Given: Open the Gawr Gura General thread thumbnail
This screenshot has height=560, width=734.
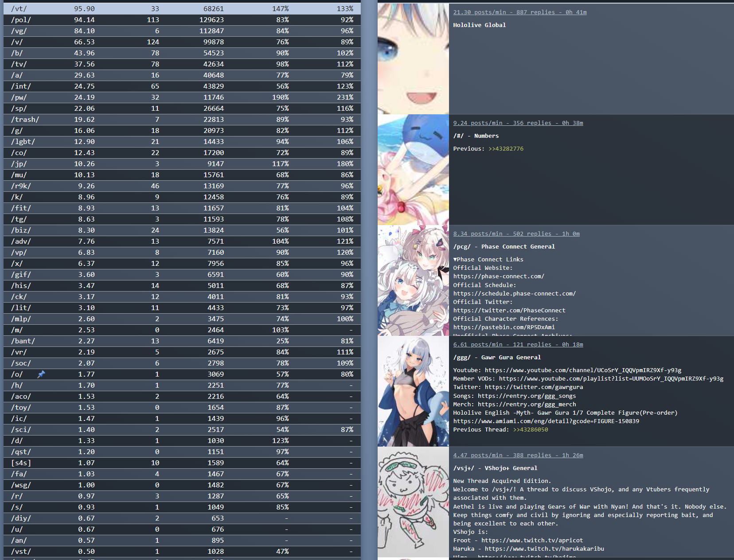Looking at the screenshot, I should 413,391.
